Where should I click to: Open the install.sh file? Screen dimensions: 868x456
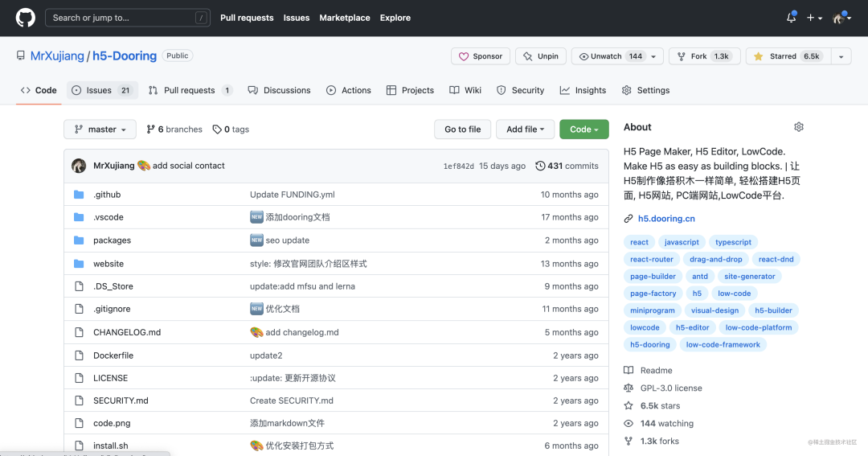point(111,446)
